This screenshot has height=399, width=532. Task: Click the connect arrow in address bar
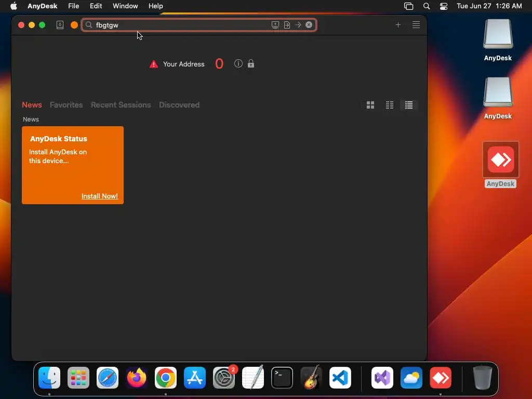coord(298,25)
